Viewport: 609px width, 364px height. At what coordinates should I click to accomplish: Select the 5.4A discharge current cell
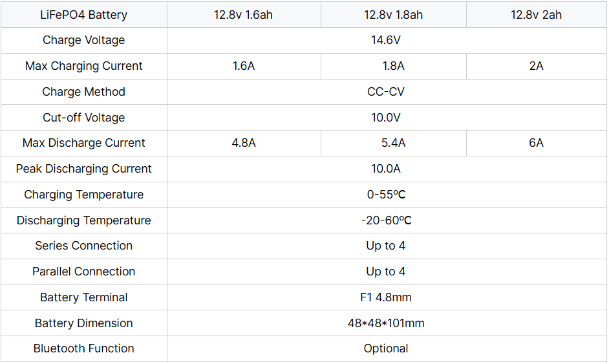(393, 143)
